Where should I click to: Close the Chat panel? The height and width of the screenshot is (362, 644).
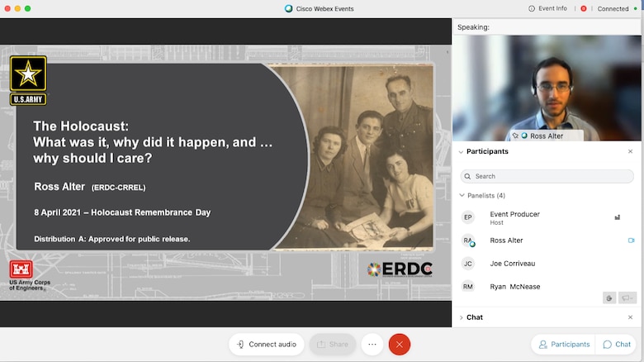630,317
